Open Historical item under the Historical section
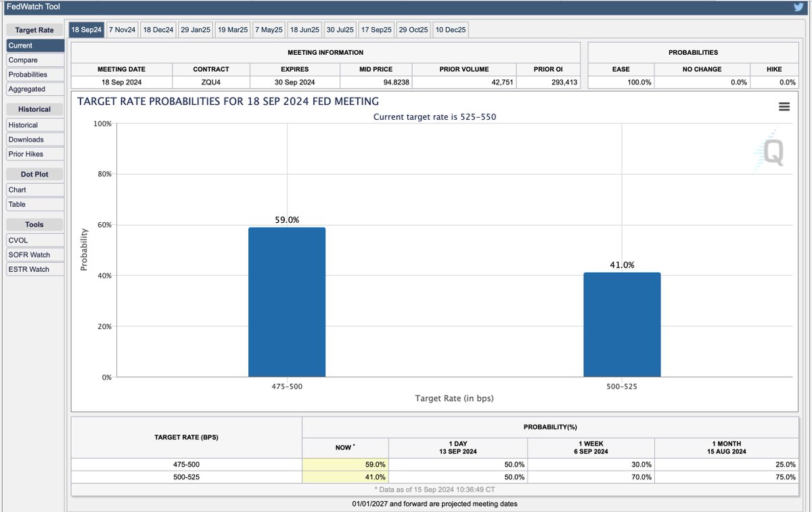This screenshot has height=512, width=812. coord(35,125)
